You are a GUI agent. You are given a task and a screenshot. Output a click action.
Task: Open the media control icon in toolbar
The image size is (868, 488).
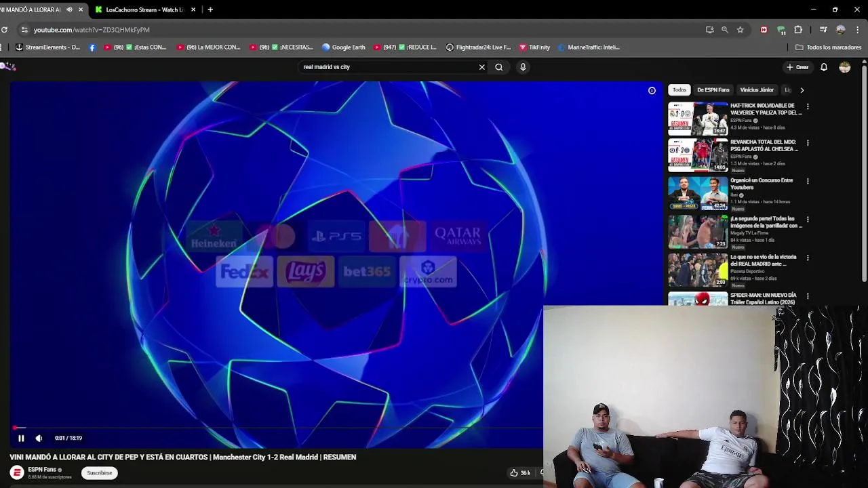pyautogui.click(x=823, y=30)
